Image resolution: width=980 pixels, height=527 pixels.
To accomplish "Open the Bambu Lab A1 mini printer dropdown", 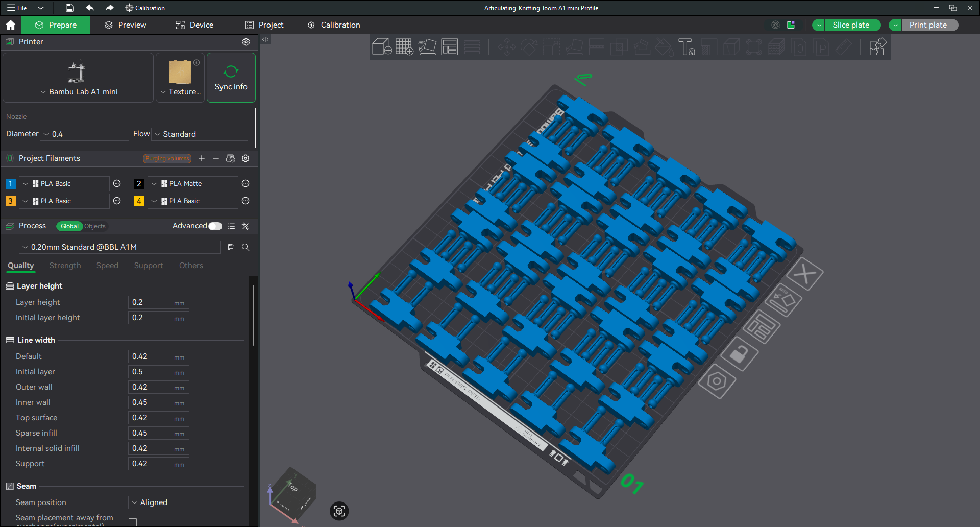I will [78, 78].
